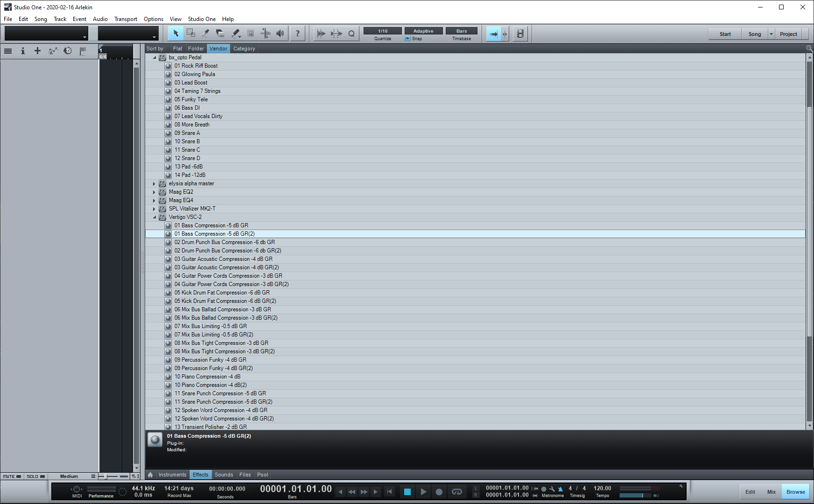814x504 pixels.
Task: Click the Rewind transport button
Action: tap(352, 492)
